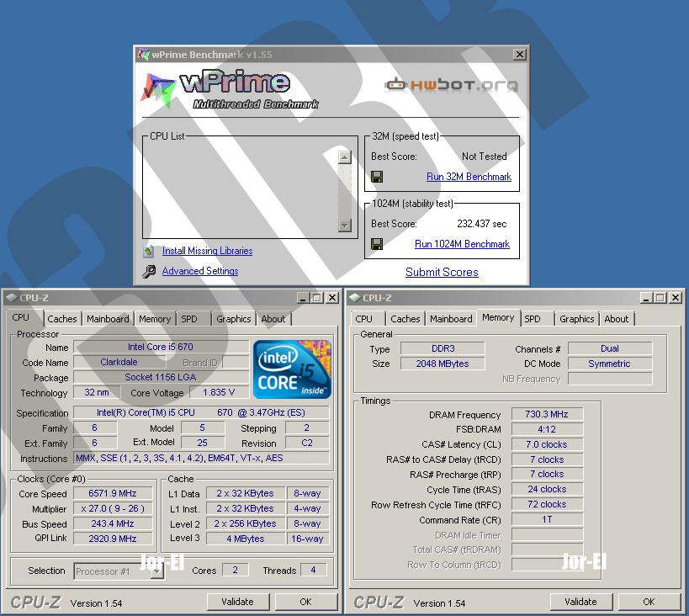
Task: Click the left CPU-Z title bar icon
Action: point(12,298)
